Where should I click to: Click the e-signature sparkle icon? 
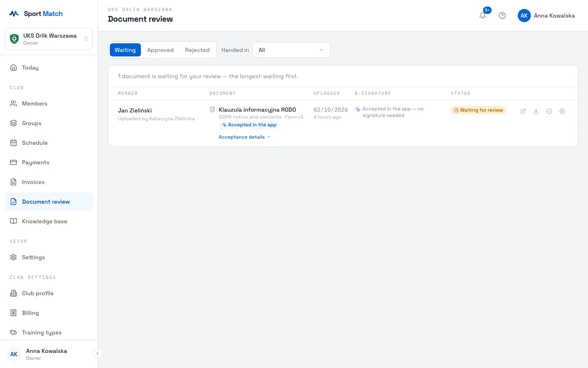[358, 109]
